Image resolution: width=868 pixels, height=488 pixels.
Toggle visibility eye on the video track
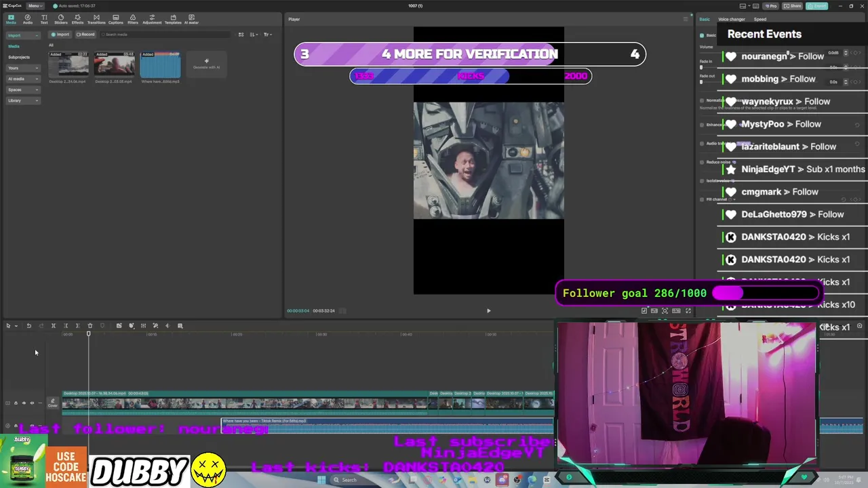click(24, 403)
